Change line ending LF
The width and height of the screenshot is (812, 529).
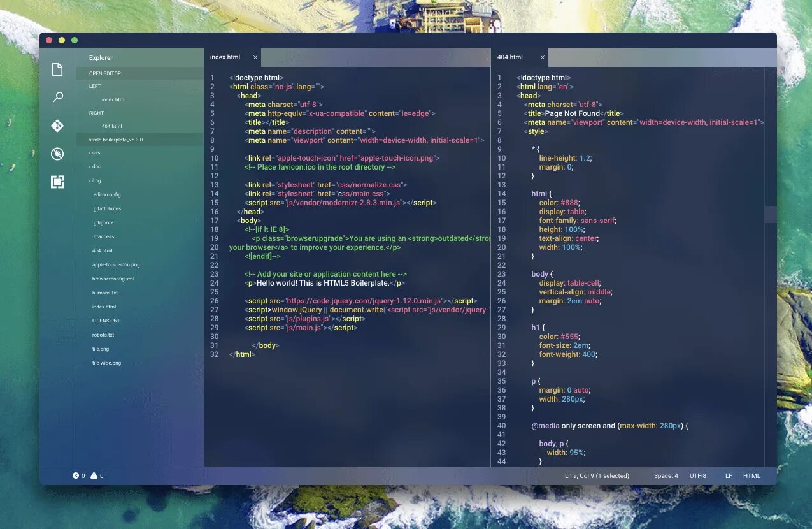pyautogui.click(x=729, y=475)
